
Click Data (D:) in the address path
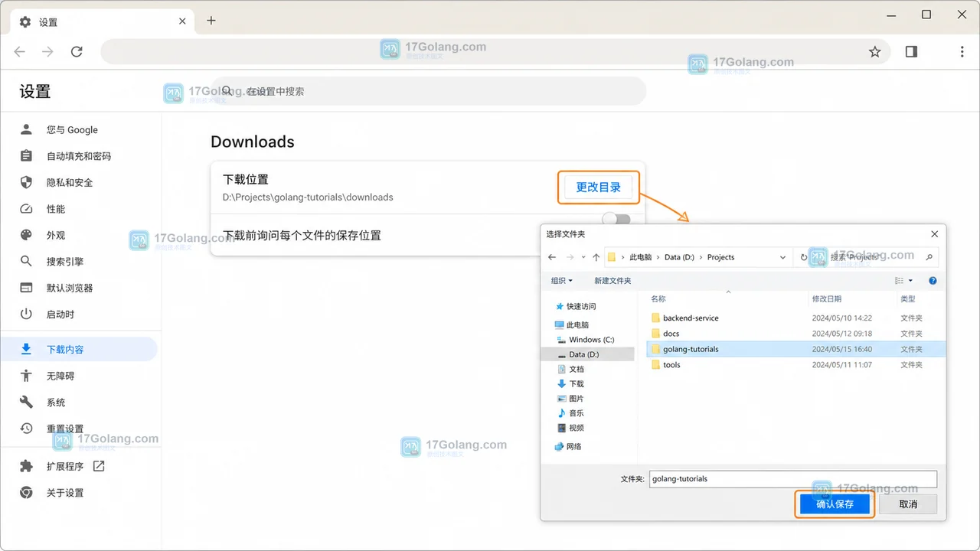point(679,257)
